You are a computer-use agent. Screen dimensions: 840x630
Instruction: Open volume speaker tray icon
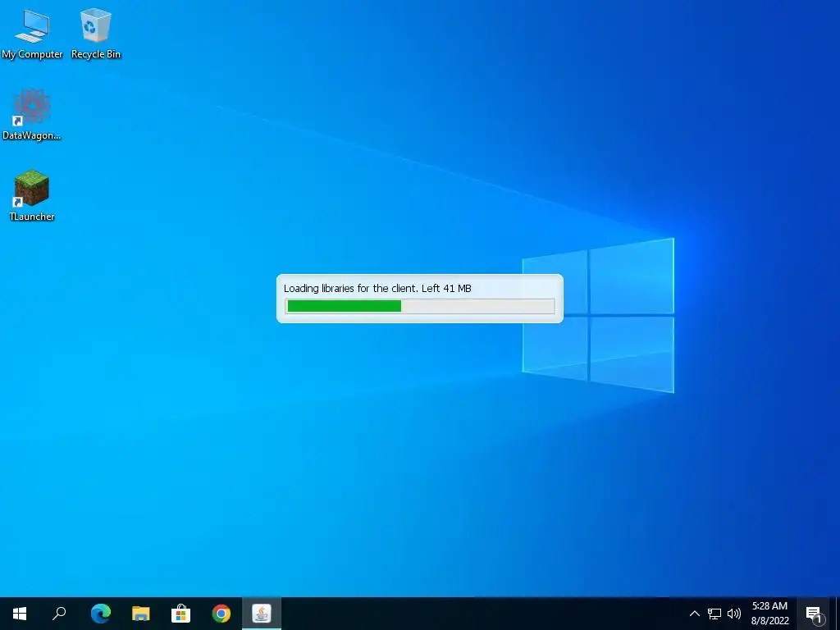(x=734, y=614)
